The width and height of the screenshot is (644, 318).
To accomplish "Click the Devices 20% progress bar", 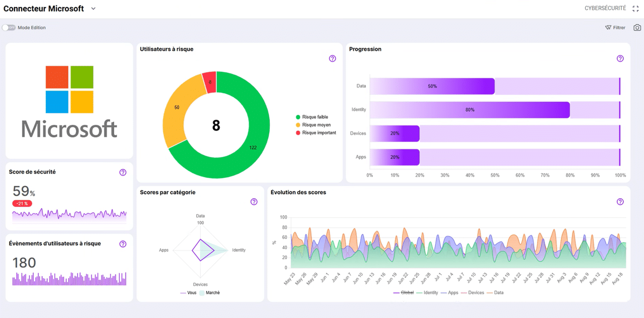I will pyautogui.click(x=394, y=133).
